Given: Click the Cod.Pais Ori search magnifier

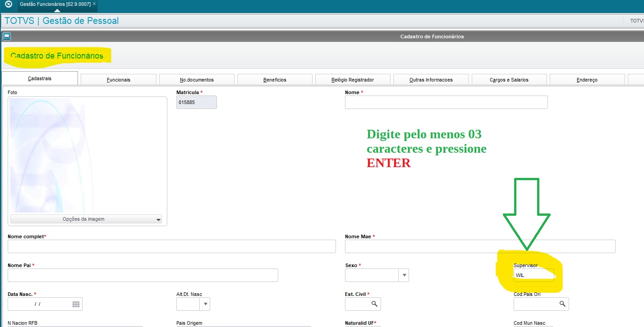Looking at the screenshot, I should (x=562, y=304).
